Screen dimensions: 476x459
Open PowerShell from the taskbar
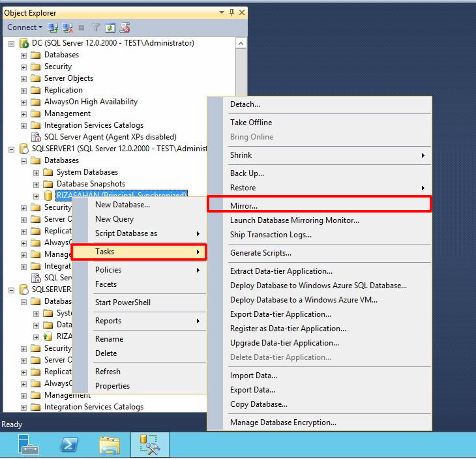69,445
